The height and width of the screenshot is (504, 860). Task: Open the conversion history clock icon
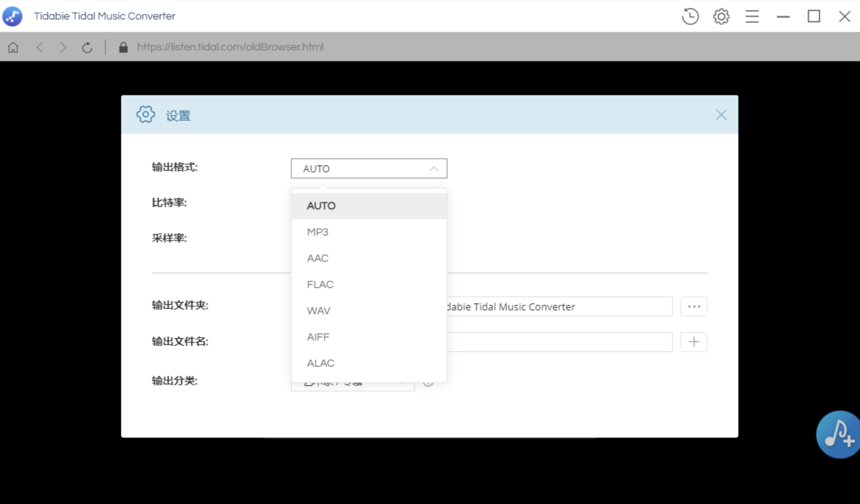point(690,16)
